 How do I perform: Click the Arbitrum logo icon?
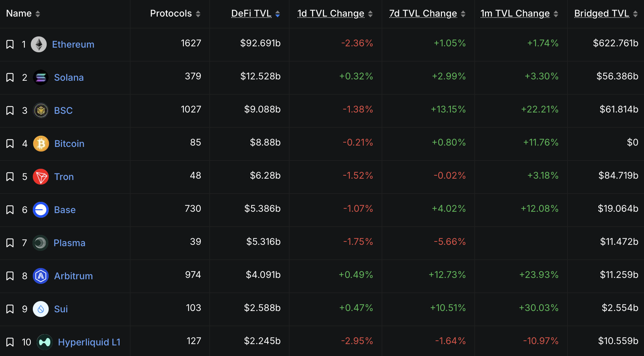[x=41, y=276]
